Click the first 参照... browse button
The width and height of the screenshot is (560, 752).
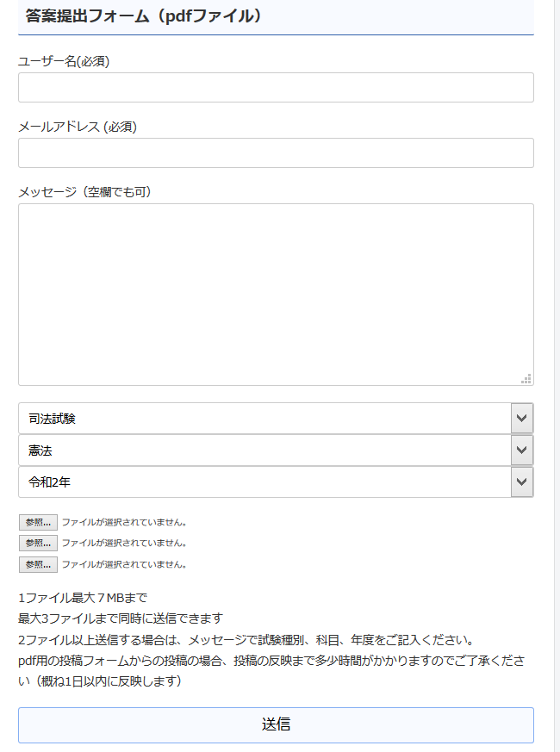pyautogui.click(x=39, y=522)
